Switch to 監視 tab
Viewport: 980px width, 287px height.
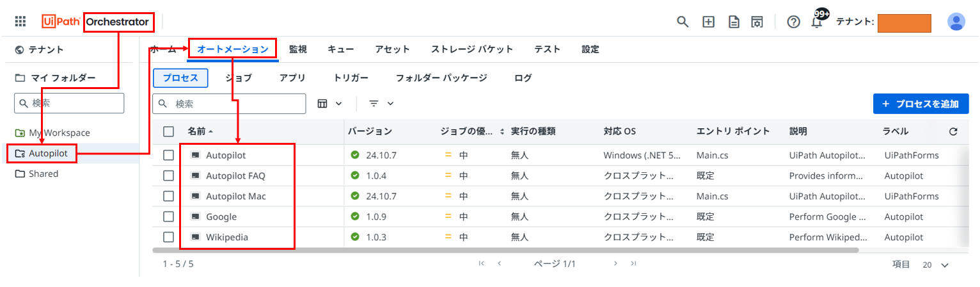(297, 49)
